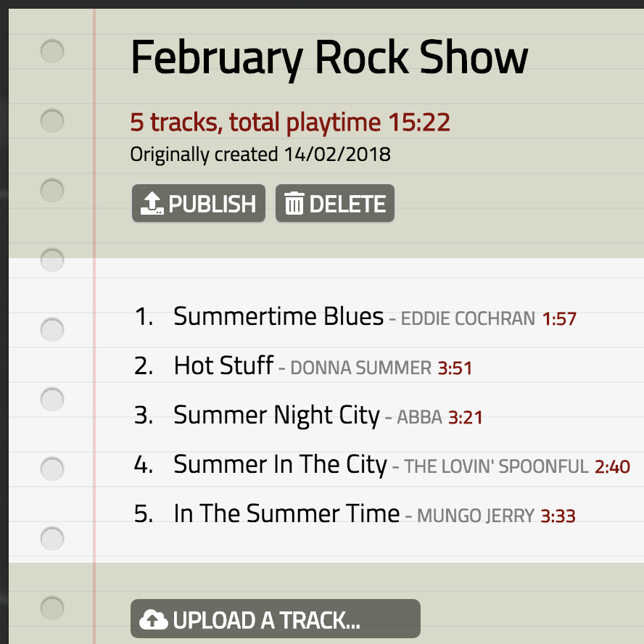Click the total playtime 15:22 summary
Screen dimensions: 644x644
tap(290, 122)
